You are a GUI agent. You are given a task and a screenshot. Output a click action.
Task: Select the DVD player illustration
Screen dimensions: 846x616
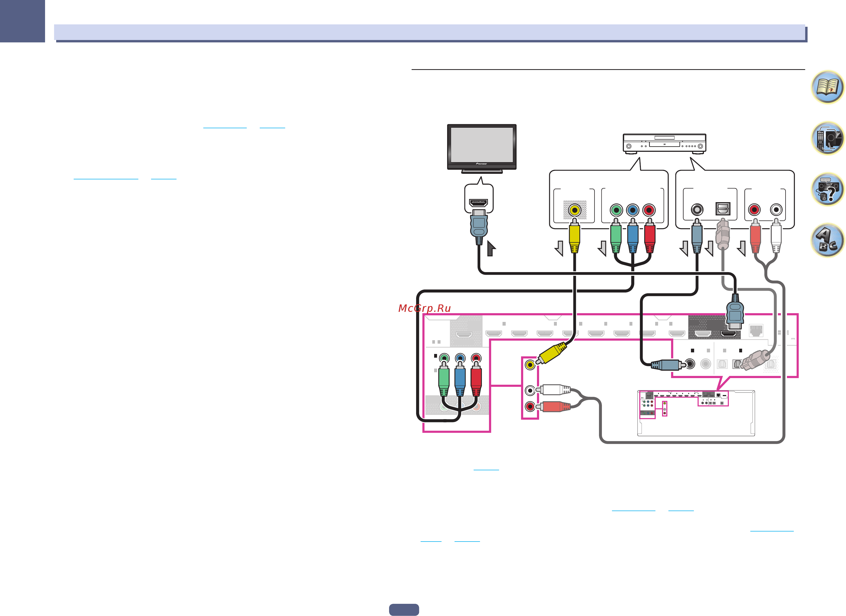(664, 144)
